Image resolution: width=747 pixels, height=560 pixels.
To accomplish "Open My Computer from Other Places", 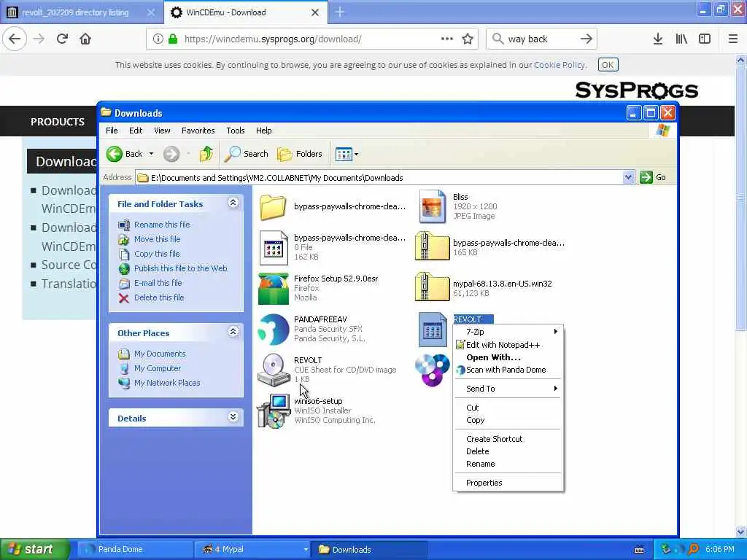I will click(x=158, y=368).
